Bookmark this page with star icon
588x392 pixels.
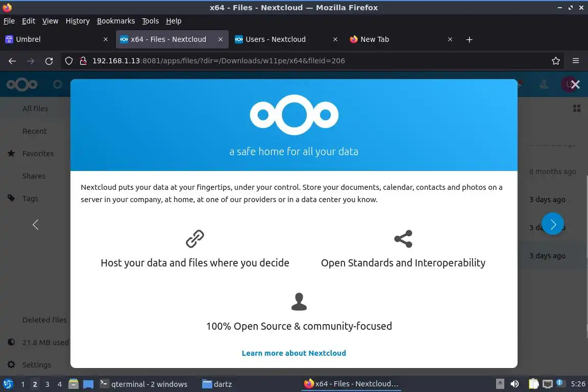click(556, 61)
